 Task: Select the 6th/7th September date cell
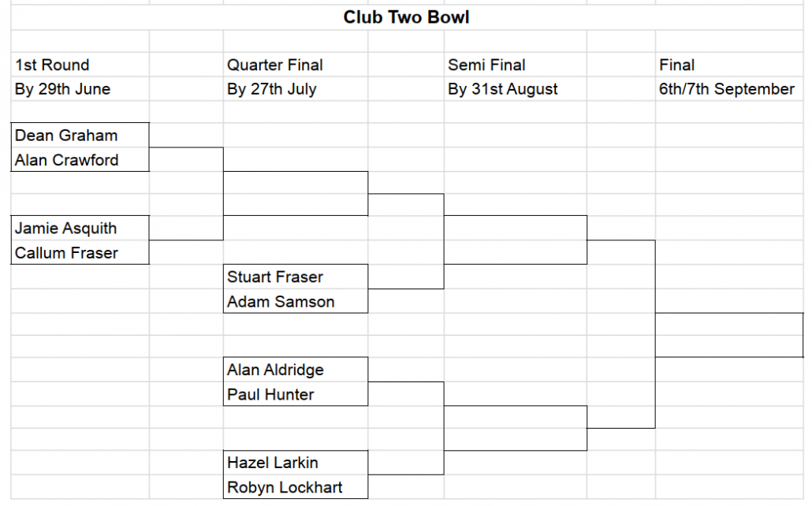coord(727,89)
